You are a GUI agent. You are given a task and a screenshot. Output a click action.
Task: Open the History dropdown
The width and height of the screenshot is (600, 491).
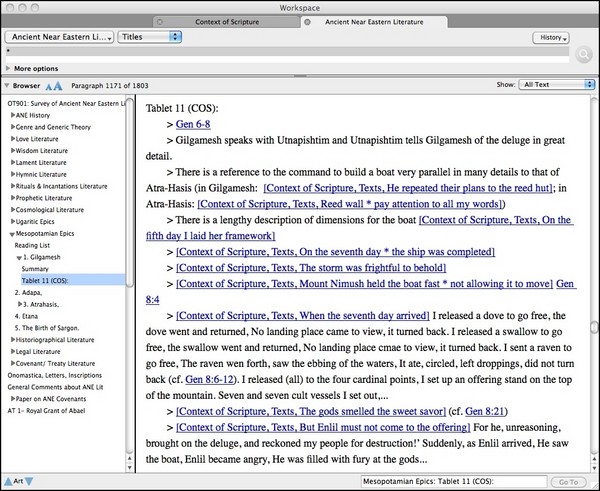(551, 38)
